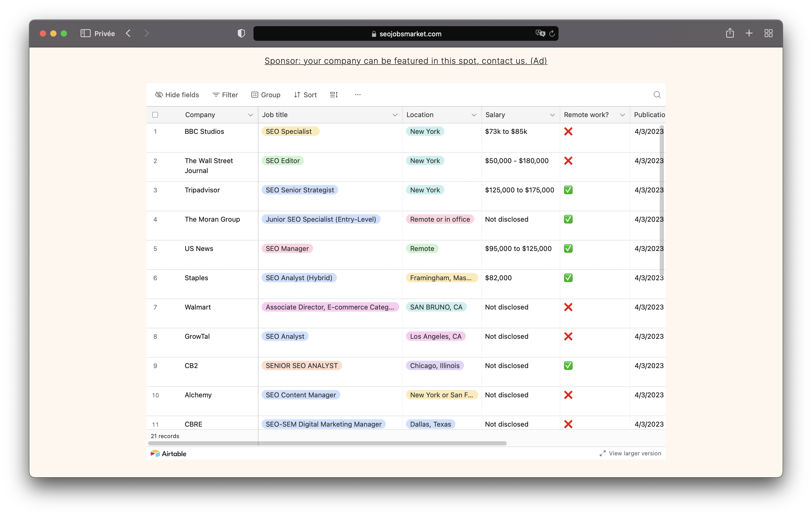Image resolution: width=812 pixels, height=516 pixels.
Task: Select the SAN BRUNO, CA location tag
Action: point(436,307)
